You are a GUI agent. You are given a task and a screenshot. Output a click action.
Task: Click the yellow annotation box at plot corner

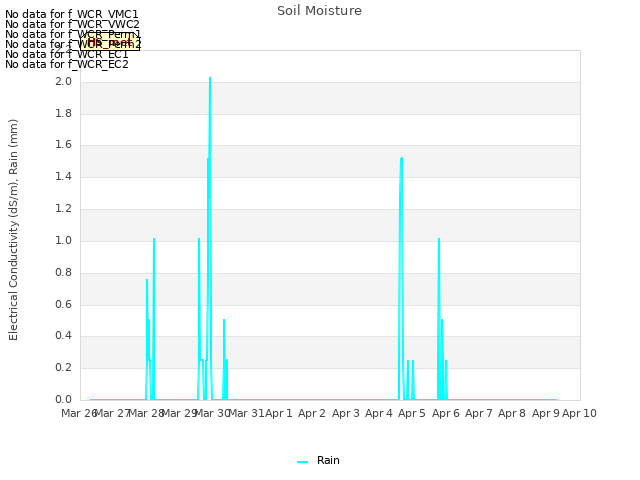110,42
